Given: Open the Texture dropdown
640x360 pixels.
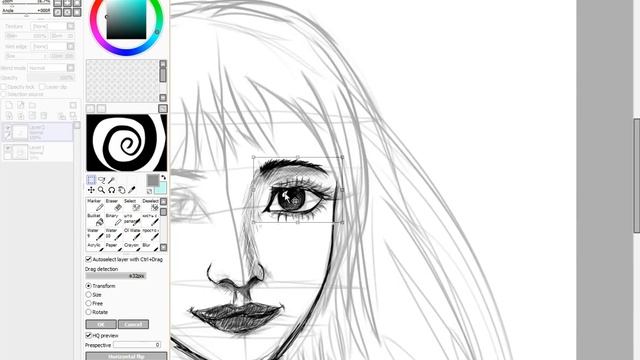Looking at the screenshot, I should 71,26.
